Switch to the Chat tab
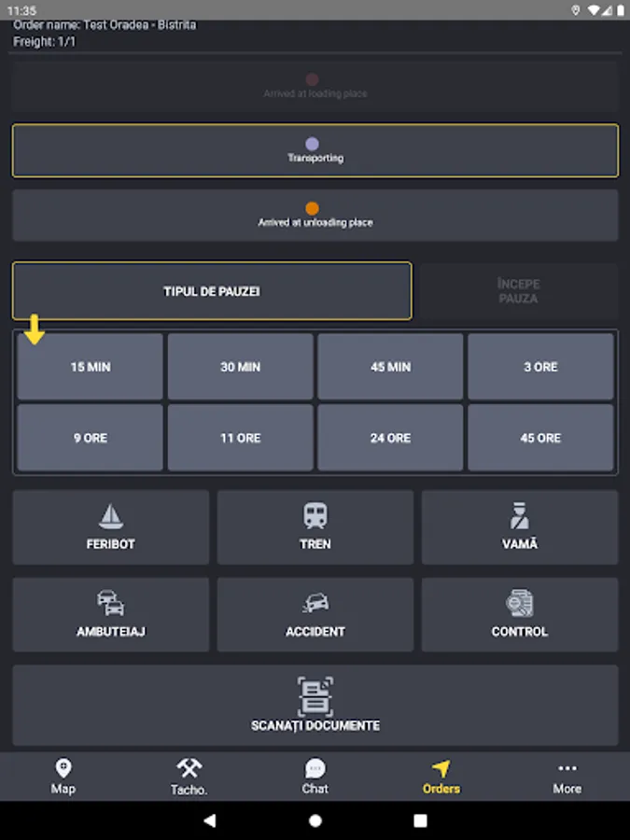 [315, 777]
